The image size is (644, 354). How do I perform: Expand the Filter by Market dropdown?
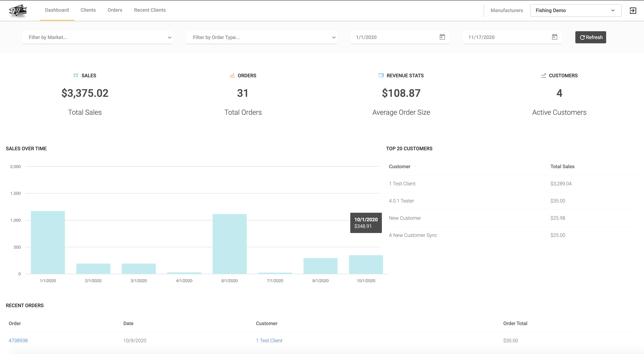point(98,37)
